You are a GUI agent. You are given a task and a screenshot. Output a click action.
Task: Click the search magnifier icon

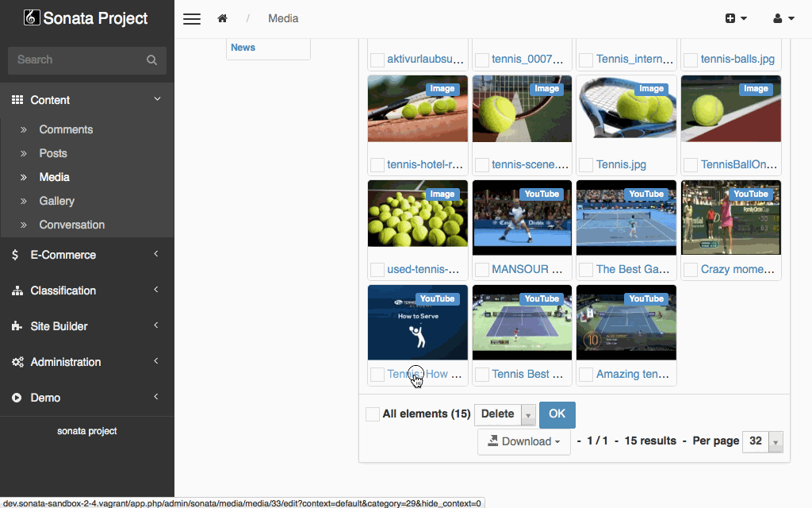tap(151, 60)
